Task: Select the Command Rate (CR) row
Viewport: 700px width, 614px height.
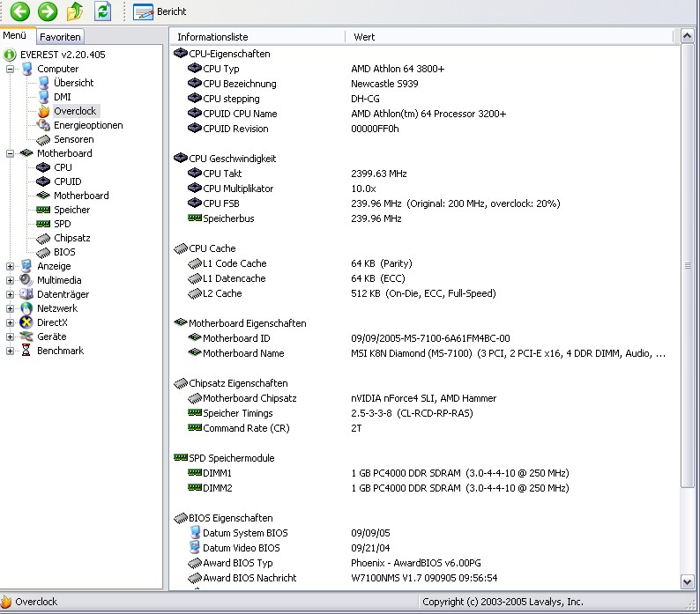Action: tap(424, 428)
